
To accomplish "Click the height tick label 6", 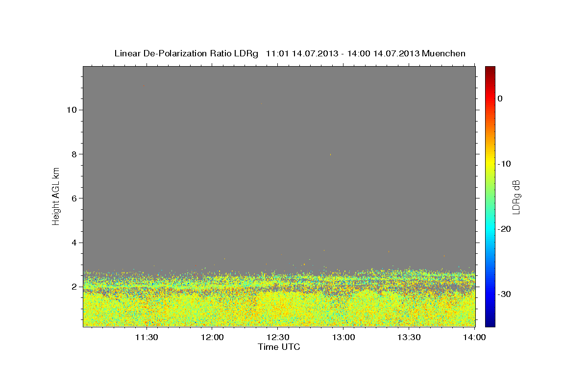I will (73, 198).
